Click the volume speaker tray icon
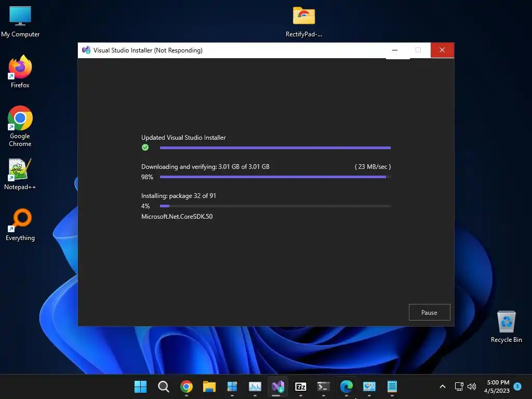 pos(472,387)
